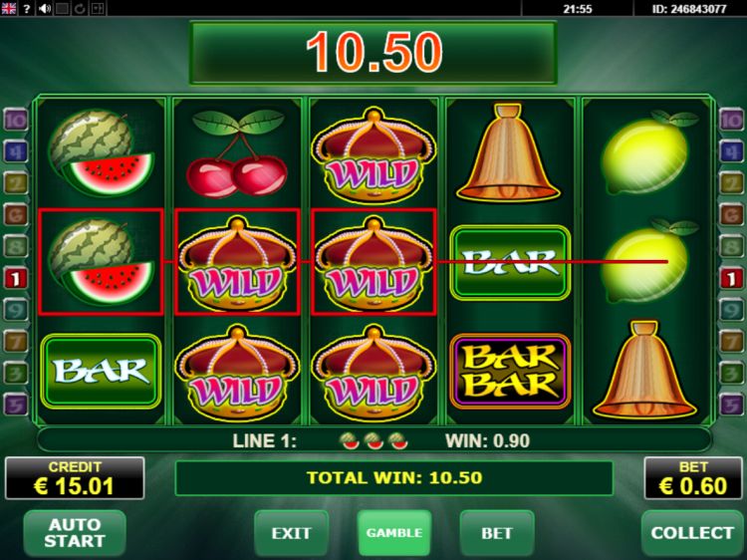This screenshot has width=747, height=560.
Task: Click the Bar Bar symbol on reel four
Action: coord(510,372)
